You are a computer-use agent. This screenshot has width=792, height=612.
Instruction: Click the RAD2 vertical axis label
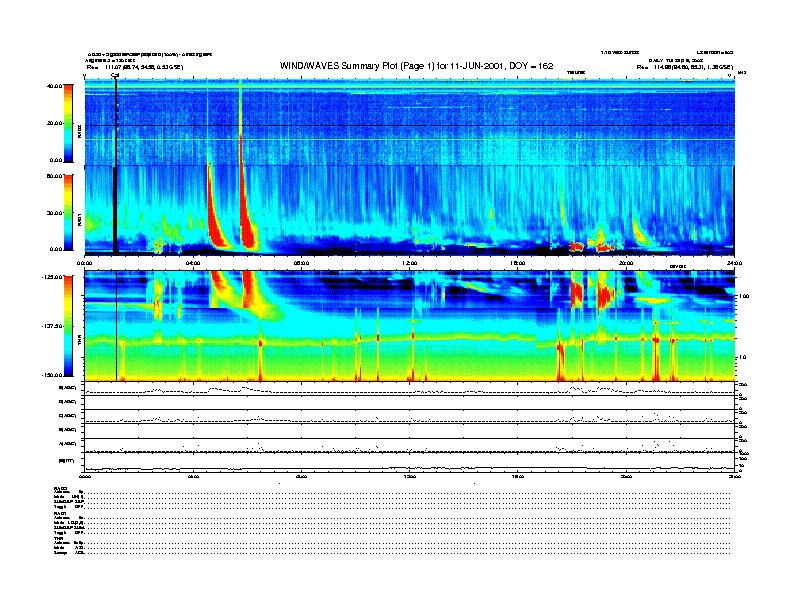79,131
